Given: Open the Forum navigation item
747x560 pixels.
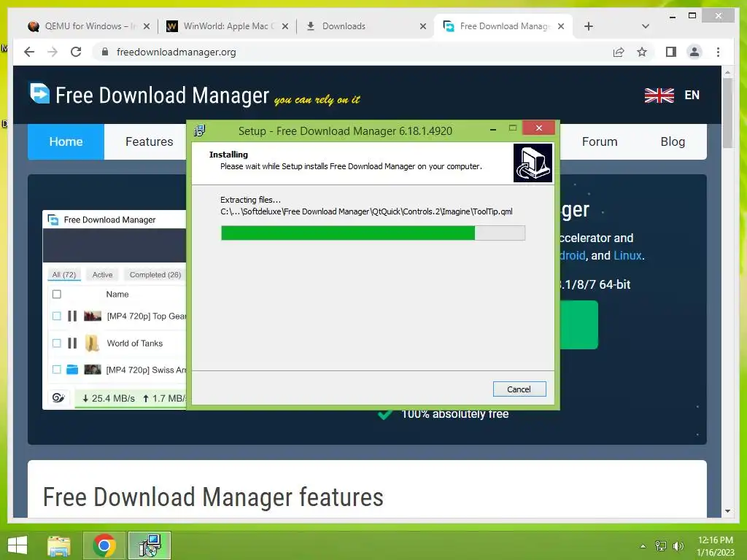Looking at the screenshot, I should [600, 141].
